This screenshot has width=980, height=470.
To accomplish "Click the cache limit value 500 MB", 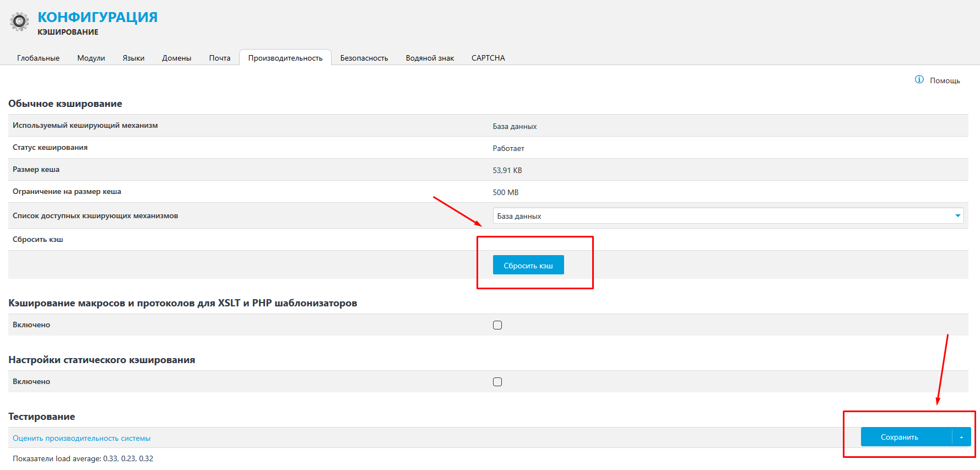I will pyautogui.click(x=506, y=192).
